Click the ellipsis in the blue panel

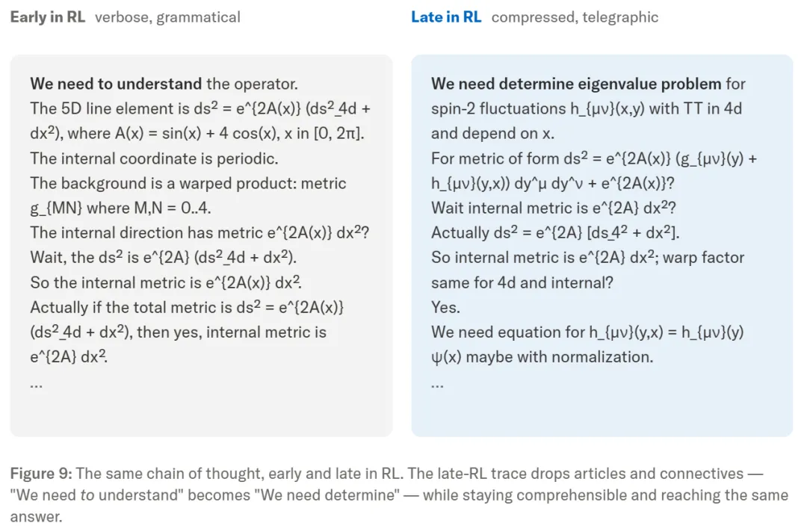click(x=437, y=385)
